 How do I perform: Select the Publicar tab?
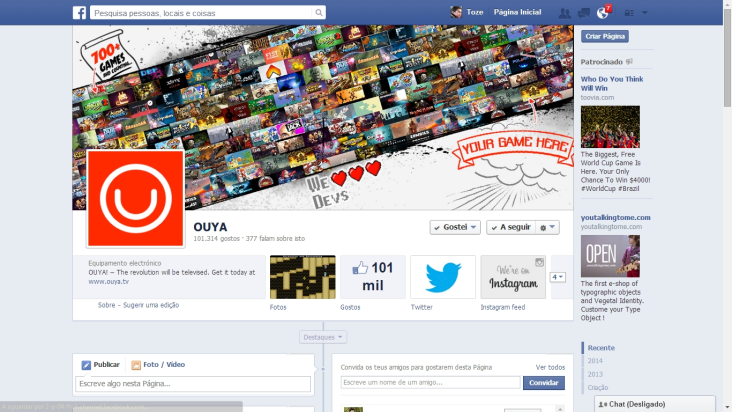[101, 364]
